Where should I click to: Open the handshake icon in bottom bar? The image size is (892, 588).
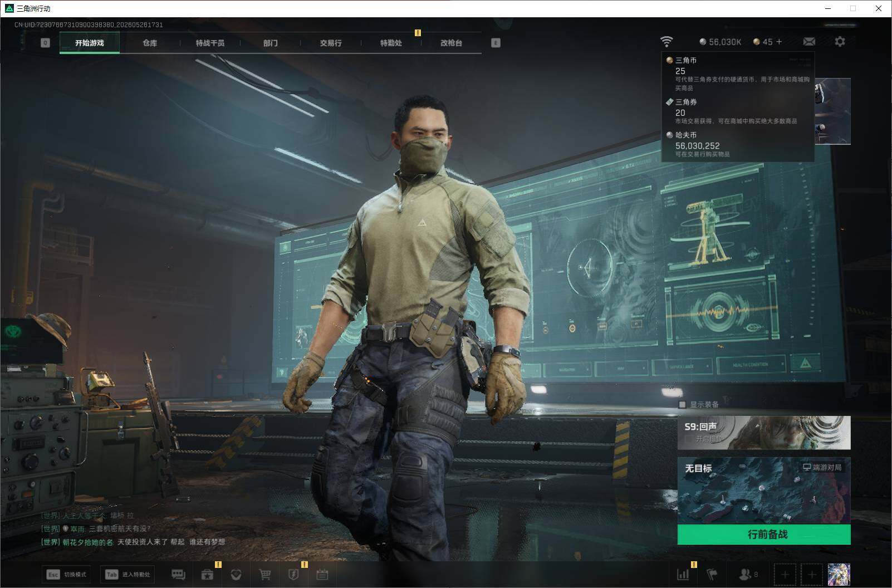(236, 575)
